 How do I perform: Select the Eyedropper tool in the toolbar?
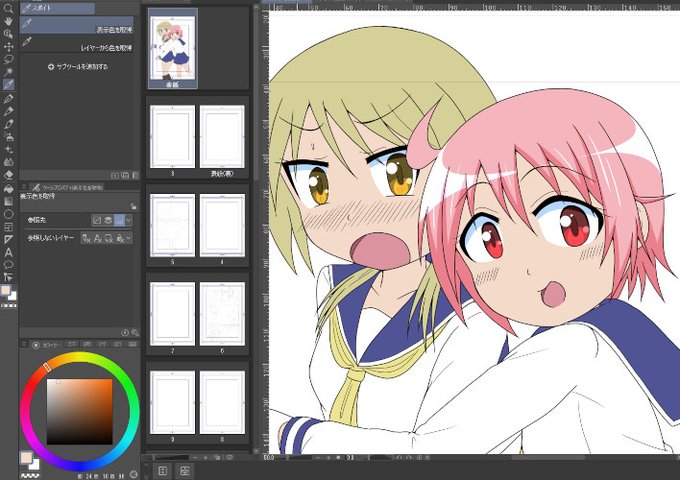point(8,85)
